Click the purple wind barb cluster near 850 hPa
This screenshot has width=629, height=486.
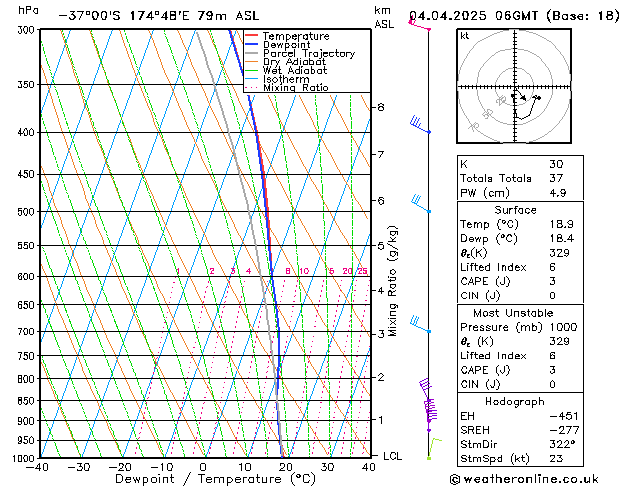[x=430, y=400]
